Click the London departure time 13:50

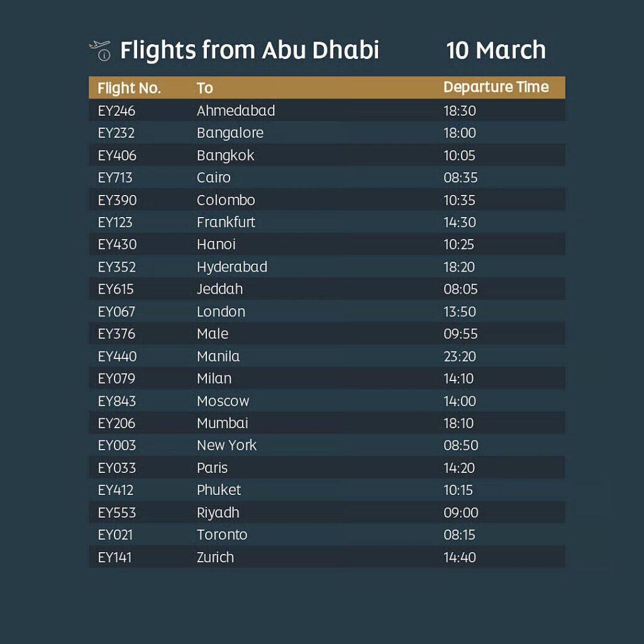coord(460,311)
